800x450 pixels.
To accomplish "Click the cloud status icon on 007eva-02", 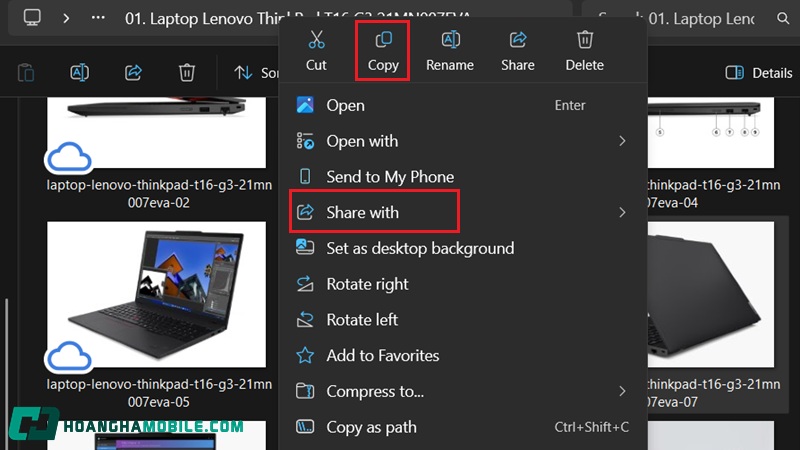I will [x=69, y=157].
